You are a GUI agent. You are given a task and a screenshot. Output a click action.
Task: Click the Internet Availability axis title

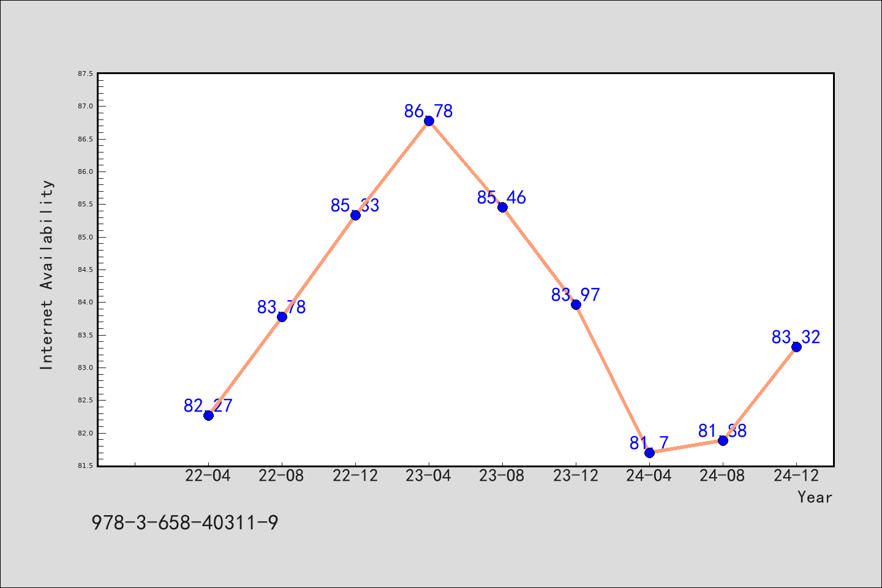[47, 275]
